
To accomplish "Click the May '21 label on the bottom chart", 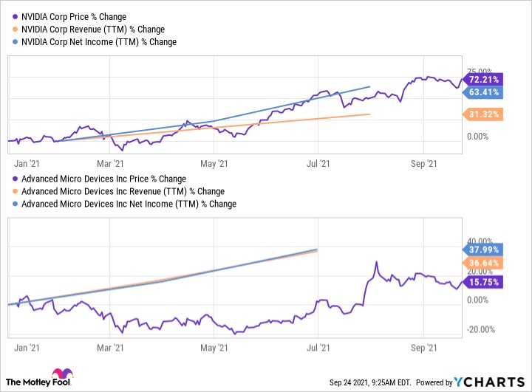I will pos(213,347).
